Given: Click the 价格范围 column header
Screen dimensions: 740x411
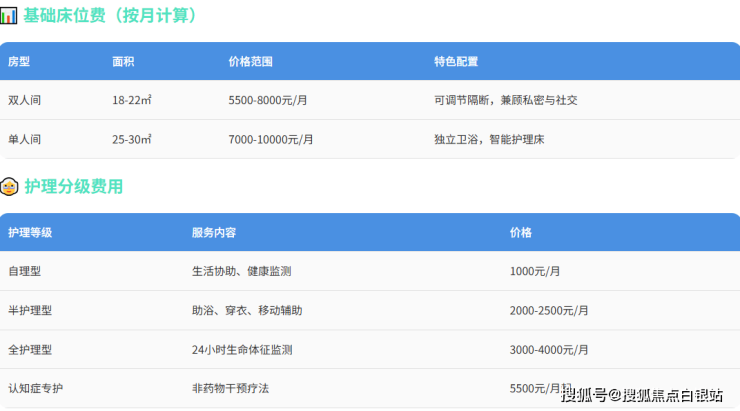Looking at the screenshot, I should [250, 62].
